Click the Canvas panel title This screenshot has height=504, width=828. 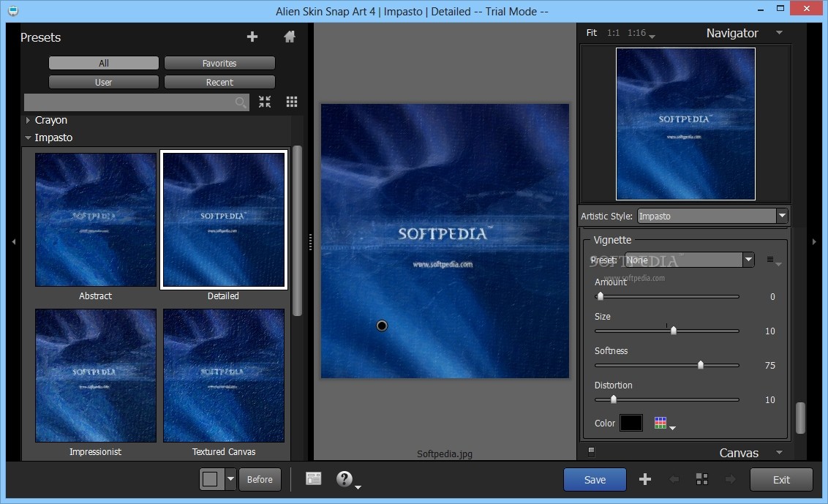point(739,453)
